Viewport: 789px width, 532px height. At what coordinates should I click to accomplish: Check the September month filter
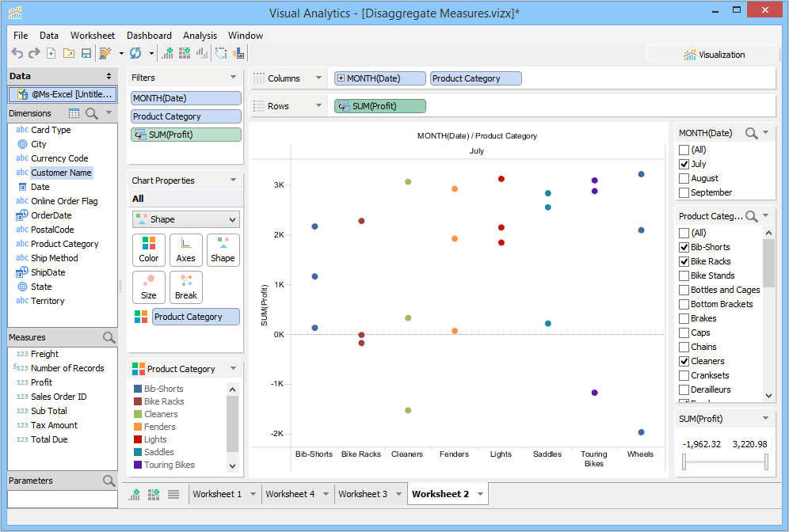coord(684,192)
